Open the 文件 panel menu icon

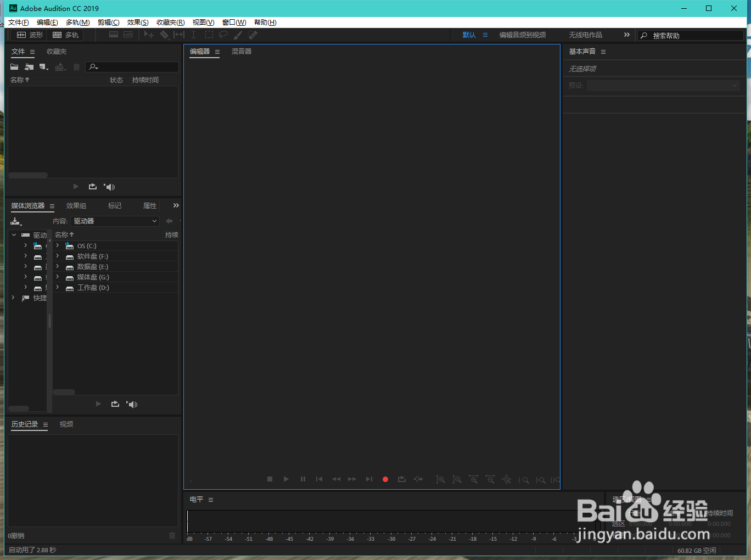32,52
